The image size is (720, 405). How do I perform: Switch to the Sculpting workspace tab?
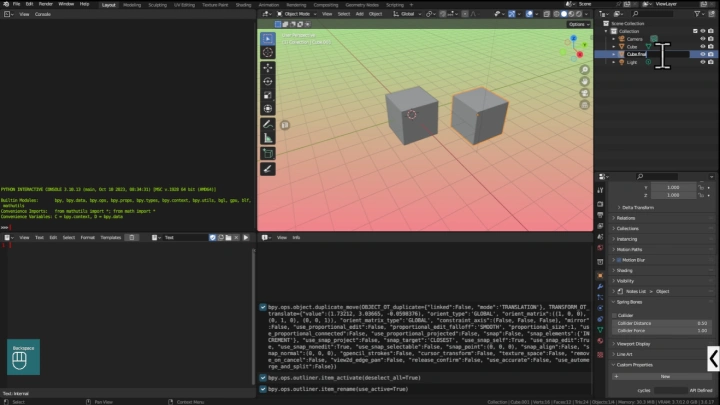pos(160,4)
